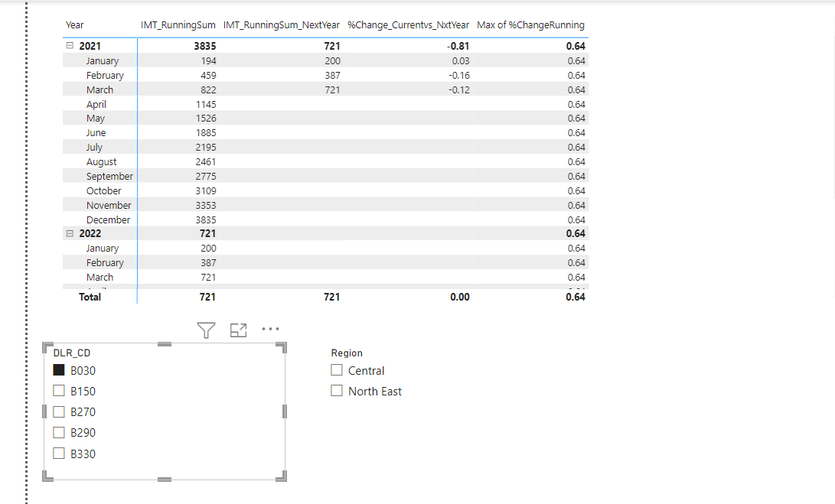The image size is (835, 504).
Task: Click the 2775 running sum value
Action: pyautogui.click(x=206, y=176)
